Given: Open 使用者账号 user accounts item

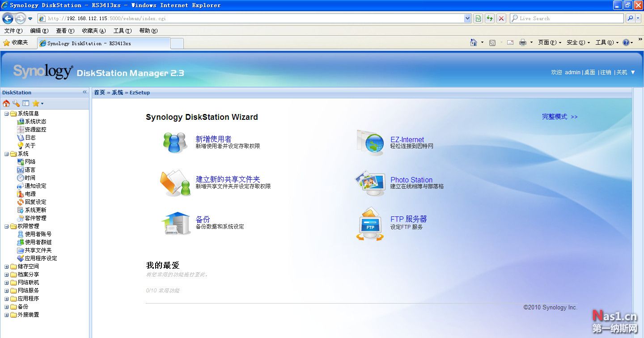Looking at the screenshot, I should pos(38,234).
